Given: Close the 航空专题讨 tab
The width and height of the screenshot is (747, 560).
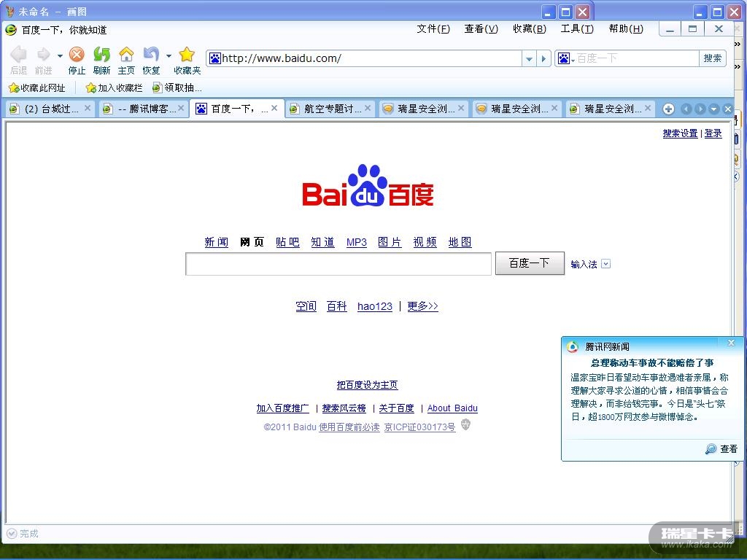Looking at the screenshot, I should (x=368, y=109).
